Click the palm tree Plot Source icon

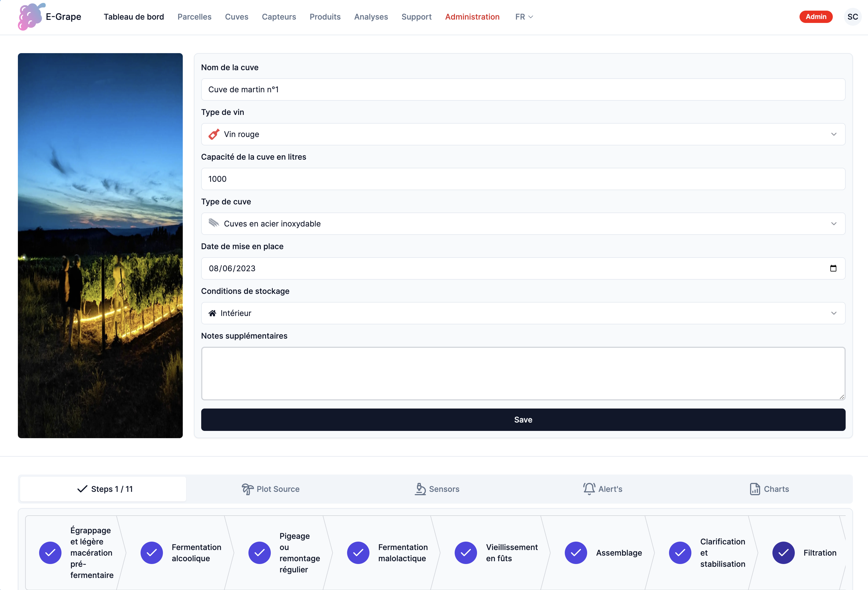(247, 489)
